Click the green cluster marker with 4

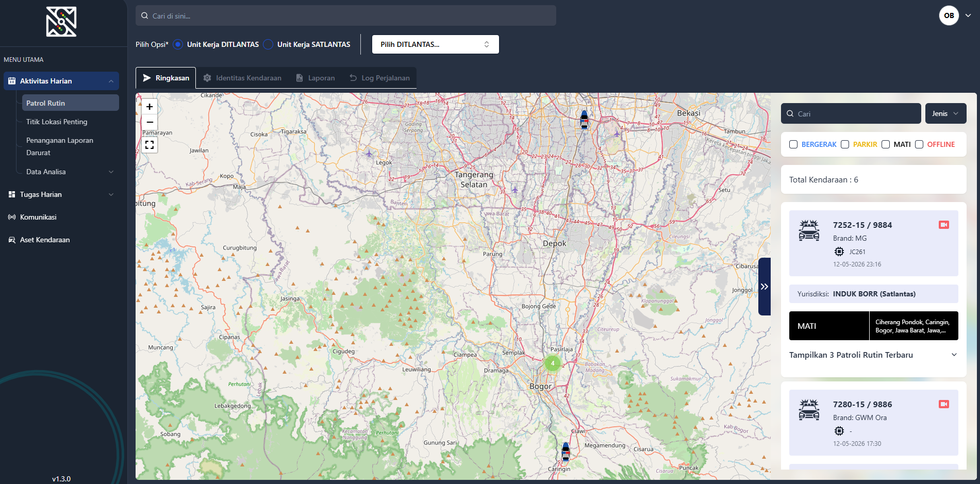pos(553,363)
